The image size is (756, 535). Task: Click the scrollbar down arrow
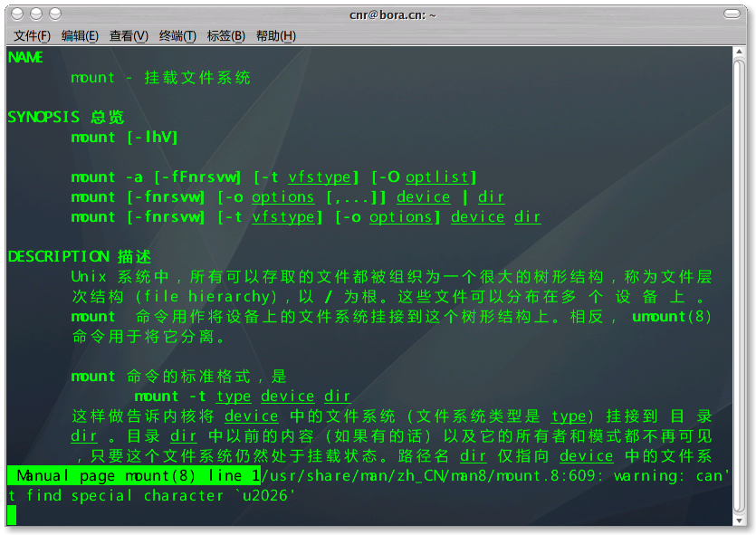[x=739, y=521]
